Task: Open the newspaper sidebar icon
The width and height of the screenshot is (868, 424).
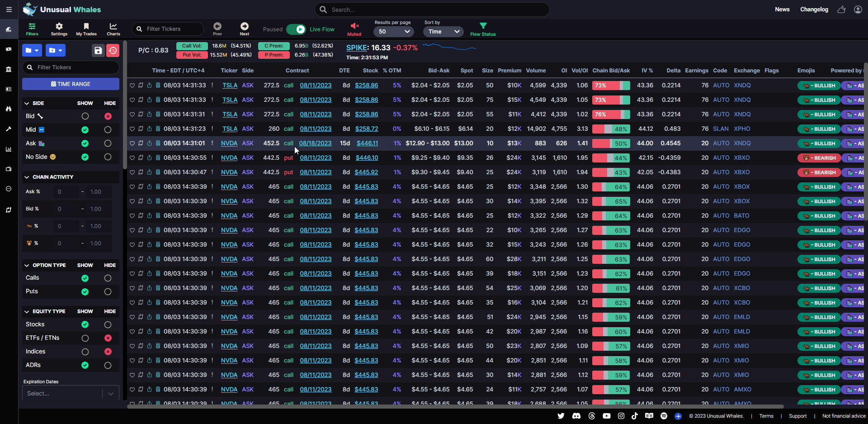Action: point(9,89)
